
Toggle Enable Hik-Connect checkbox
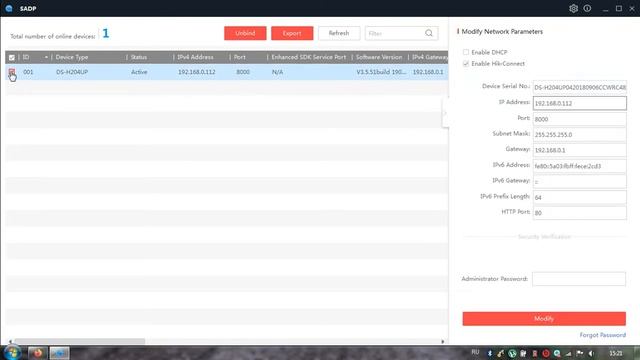tap(466, 64)
